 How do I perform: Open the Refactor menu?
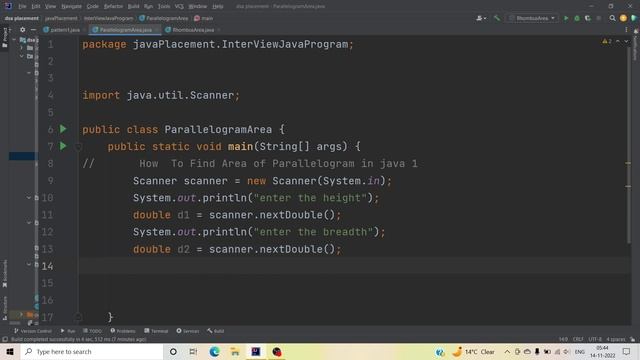113,6
